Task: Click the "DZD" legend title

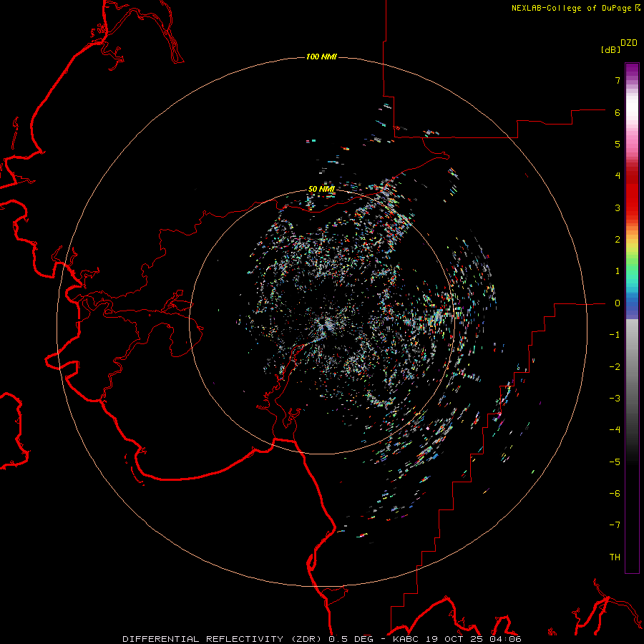Action: [629, 43]
